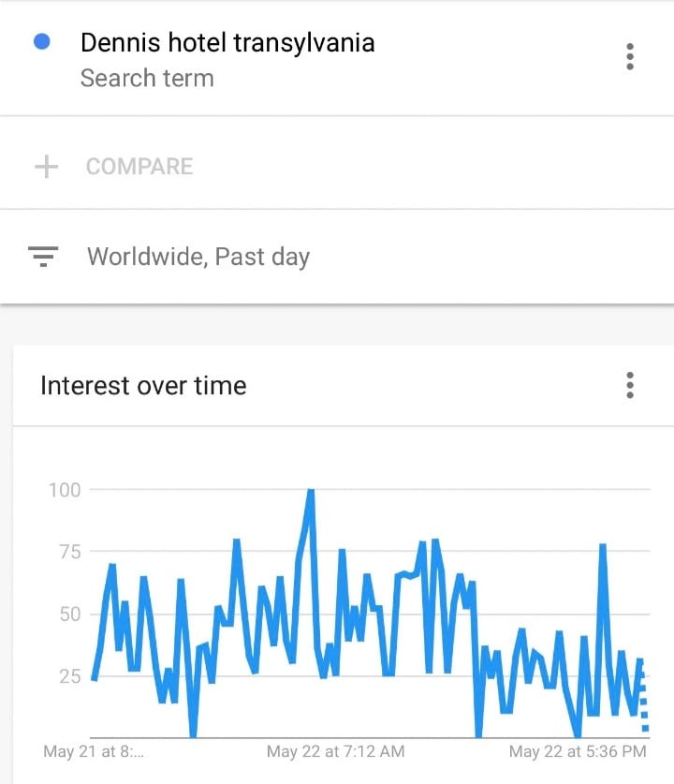Click the May 21 at 8 axis label
Viewport: 674px width, 784px height.
click(94, 751)
